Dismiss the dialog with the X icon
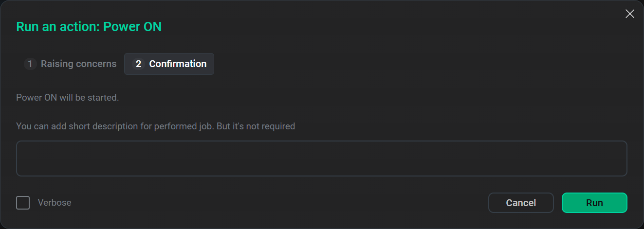644x229 pixels. pyautogui.click(x=630, y=14)
